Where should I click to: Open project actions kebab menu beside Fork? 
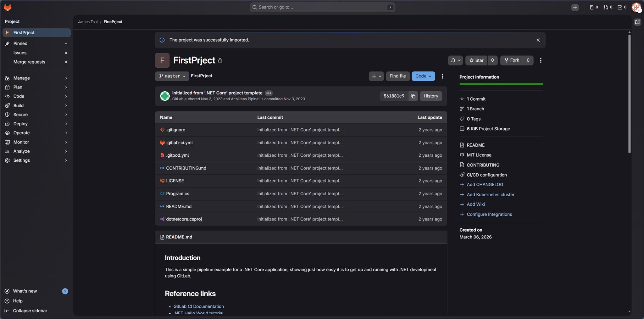click(x=541, y=60)
